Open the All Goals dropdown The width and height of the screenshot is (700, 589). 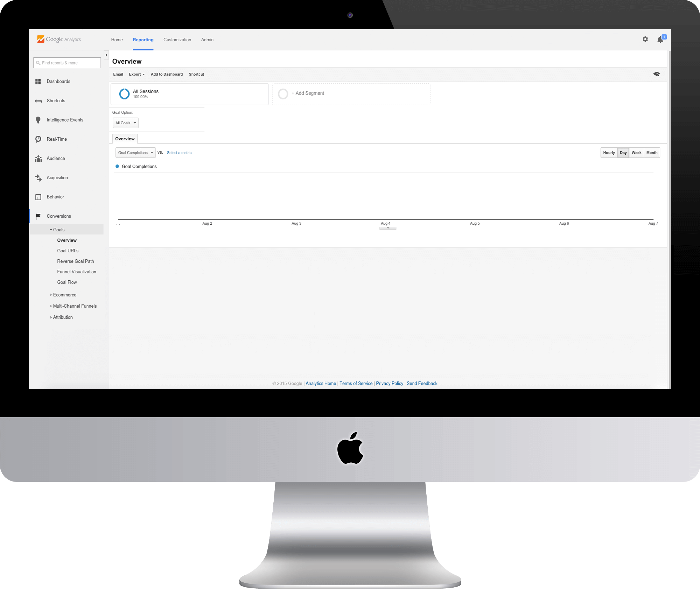tap(125, 123)
